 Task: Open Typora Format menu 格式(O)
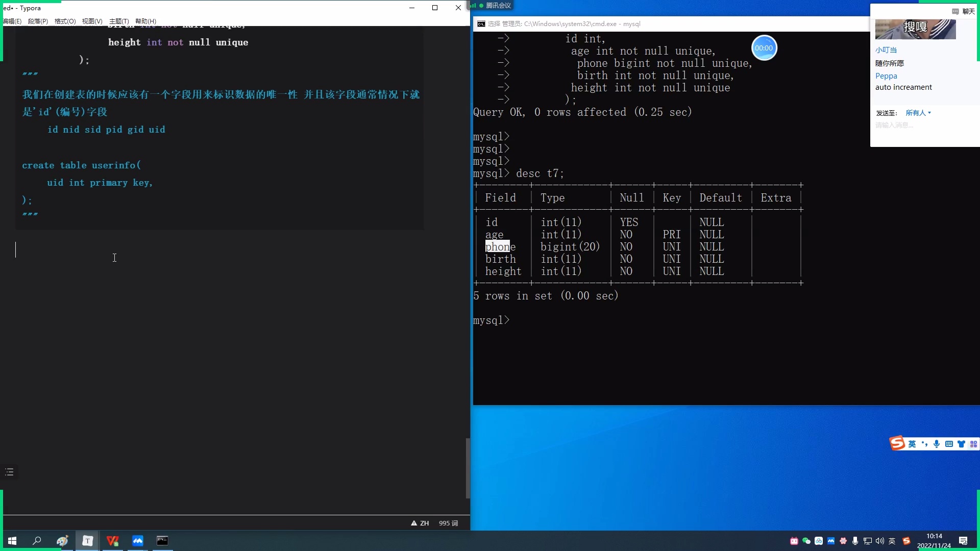65,21
